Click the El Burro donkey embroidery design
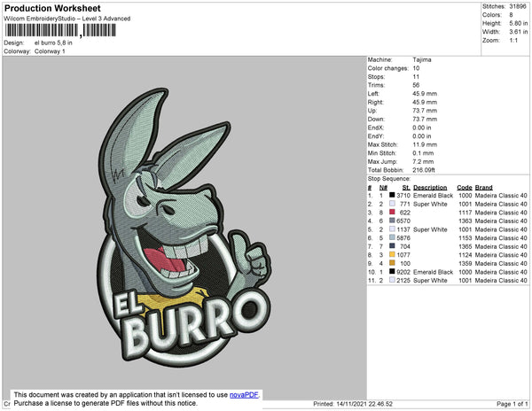Viewport: 532px width, 411px height. coord(185,228)
